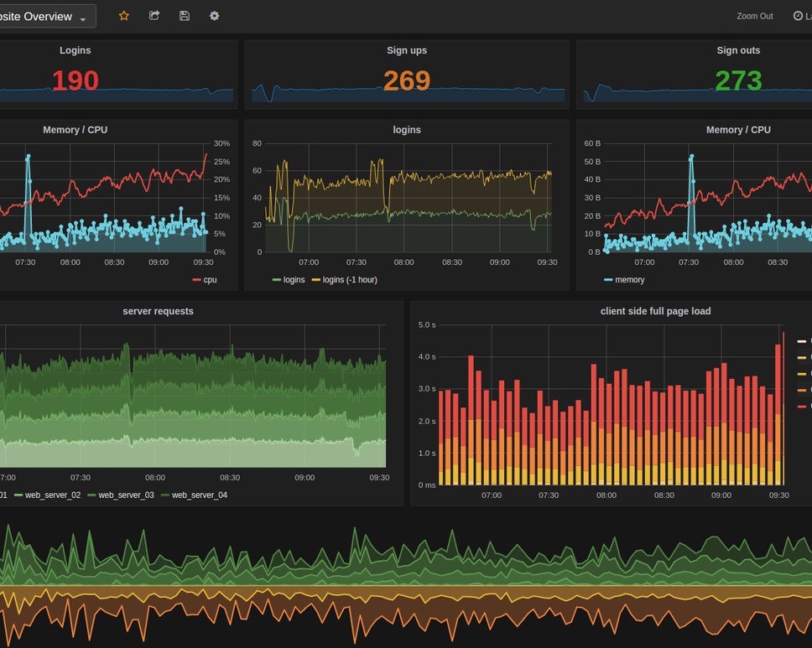812x648 pixels.
Task: Toggle the memory series in the legend
Action: point(630,280)
